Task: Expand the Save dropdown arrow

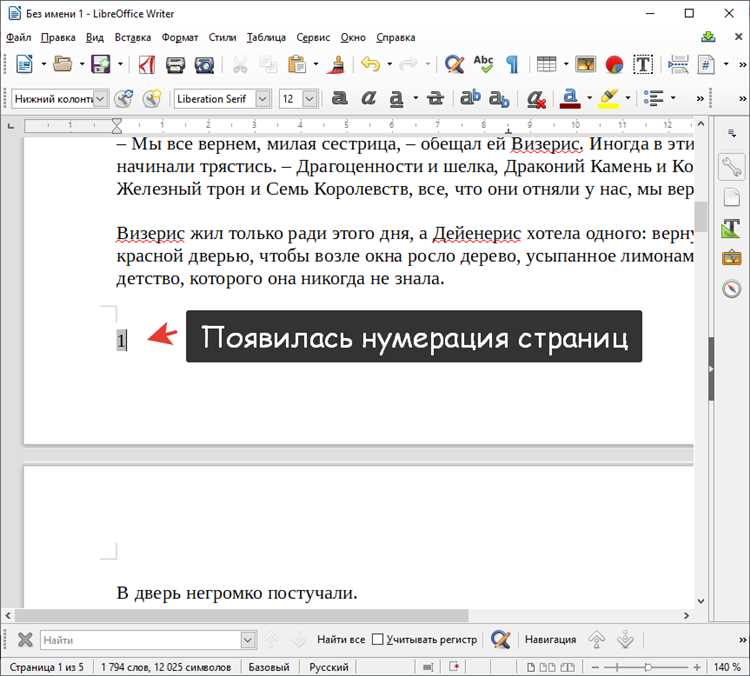Action: [120, 64]
